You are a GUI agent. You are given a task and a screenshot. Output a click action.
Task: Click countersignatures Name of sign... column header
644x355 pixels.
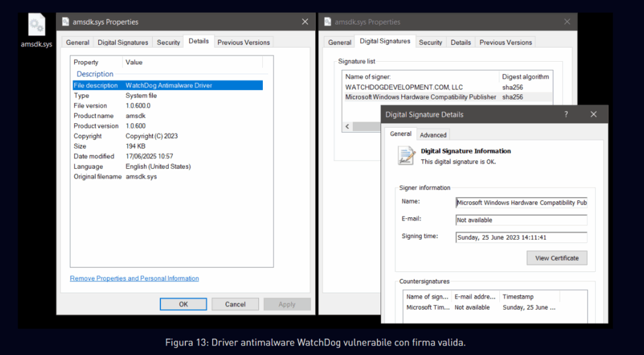[427, 296]
